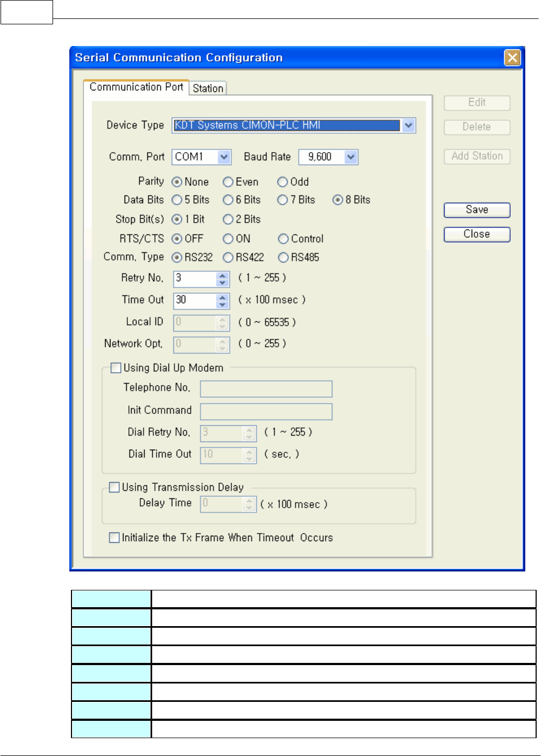Screen dimensions: 541x756
Task: Open the Baud Rate dropdown
Action: (x=351, y=157)
